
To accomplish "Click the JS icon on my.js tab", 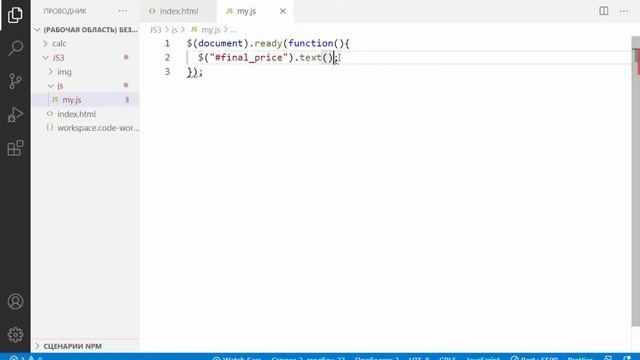I will [x=229, y=11].
